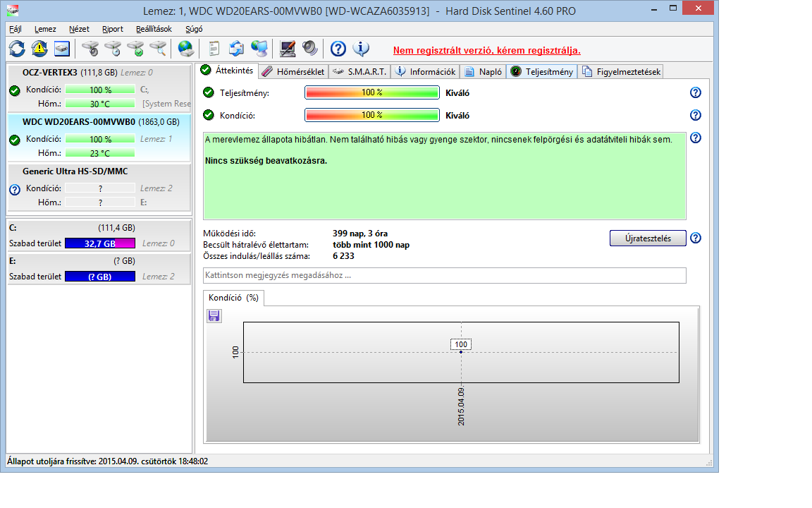Close the Hard Disk Sentinel window
Screen dimensions: 812x508
[x=698, y=8]
